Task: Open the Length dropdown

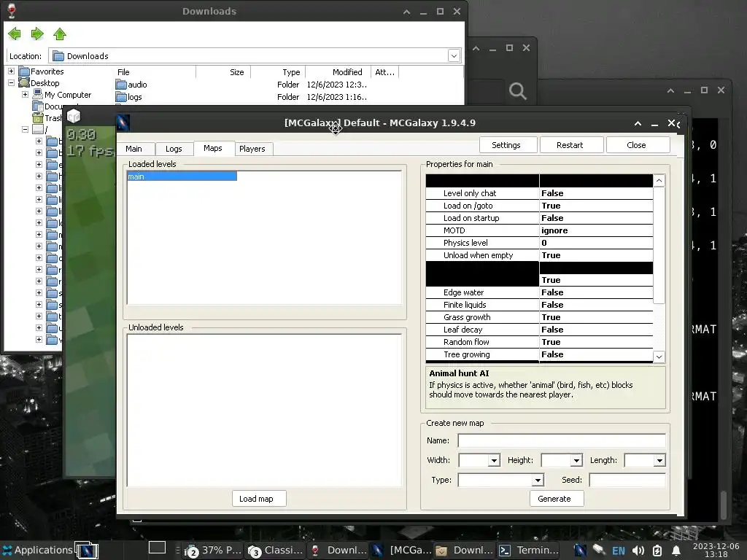Action: (x=659, y=461)
